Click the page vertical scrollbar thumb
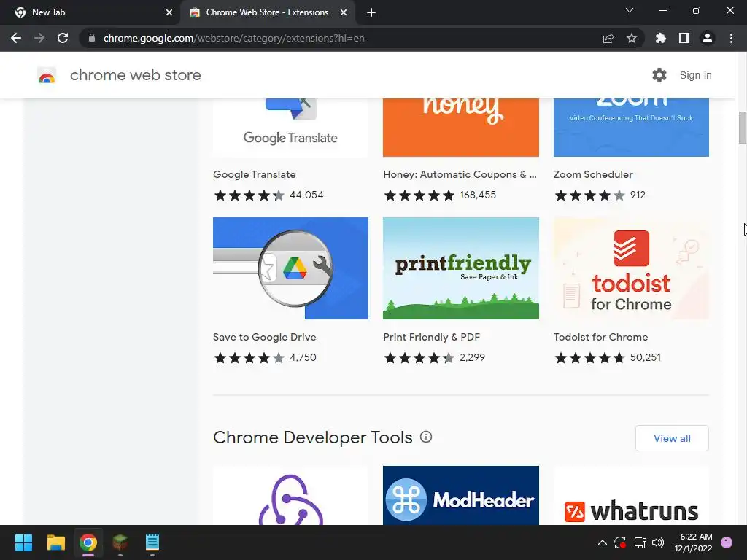Image resolution: width=747 pixels, height=560 pixels. click(x=742, y=127)
